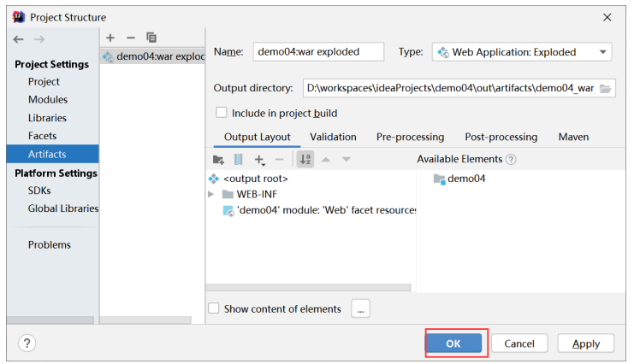Toggle sort elements by names and types
The height and width of the screenshot is (364, 640).
(305, 160)
